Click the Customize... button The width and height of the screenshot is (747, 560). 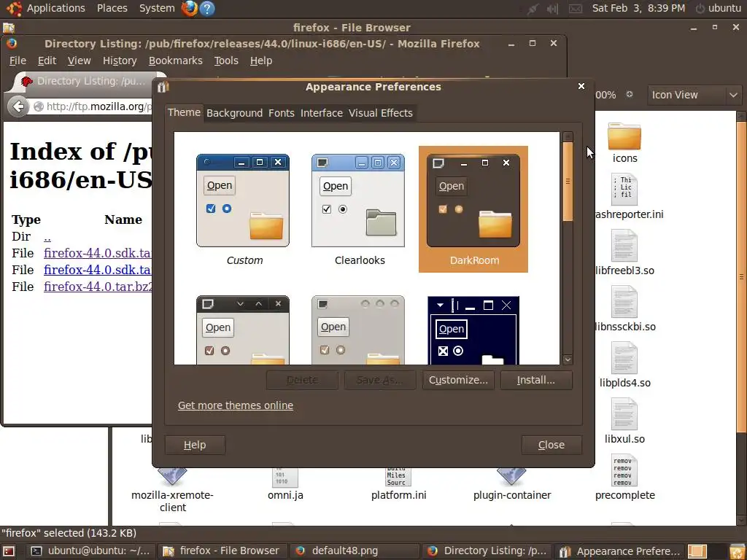(x=458, y=380)
